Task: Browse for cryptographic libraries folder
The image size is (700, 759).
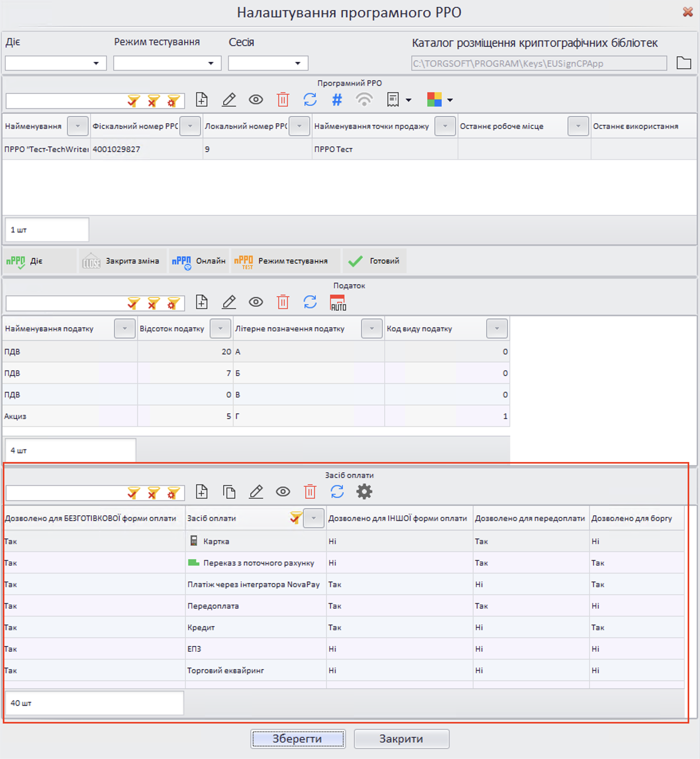Action: tap(684, 63)
